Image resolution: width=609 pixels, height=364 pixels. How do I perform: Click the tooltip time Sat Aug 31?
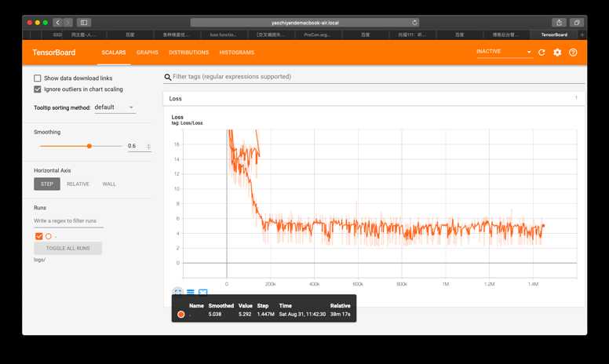[302, 314]
